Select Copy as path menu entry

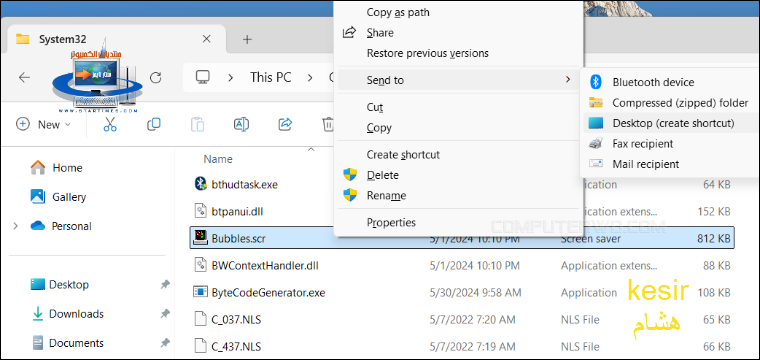tap(397, 12)
